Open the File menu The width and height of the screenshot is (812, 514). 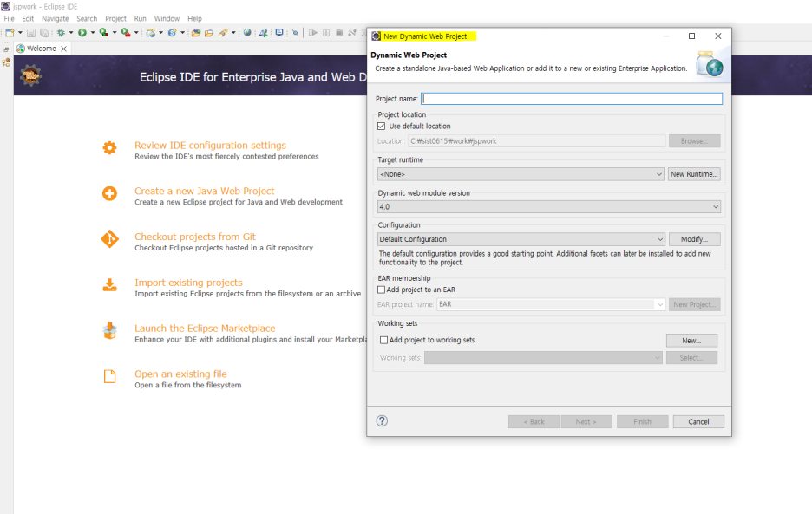(10, 18)
